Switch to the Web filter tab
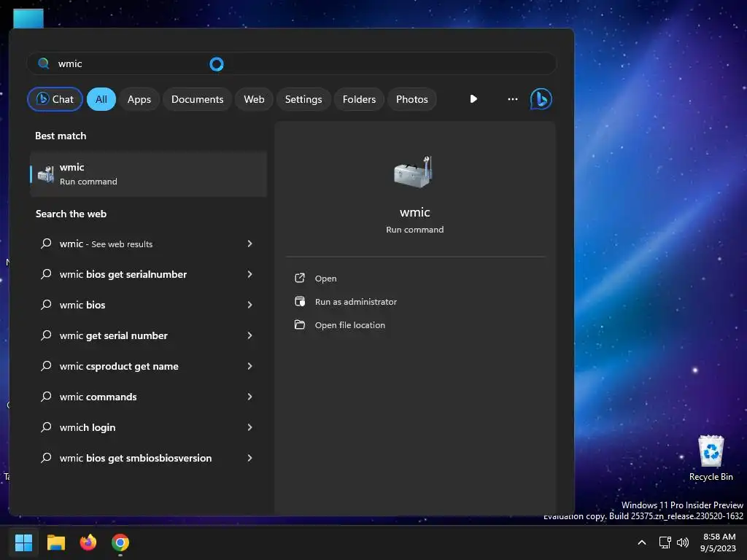747x560 pixels. coord(254,99)
